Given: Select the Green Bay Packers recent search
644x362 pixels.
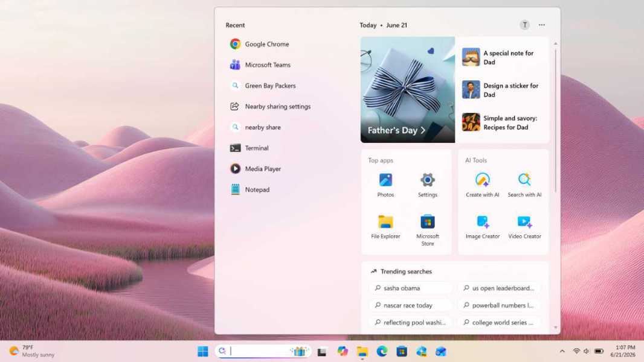Looking at the screenshot, I should click(263, 86).
